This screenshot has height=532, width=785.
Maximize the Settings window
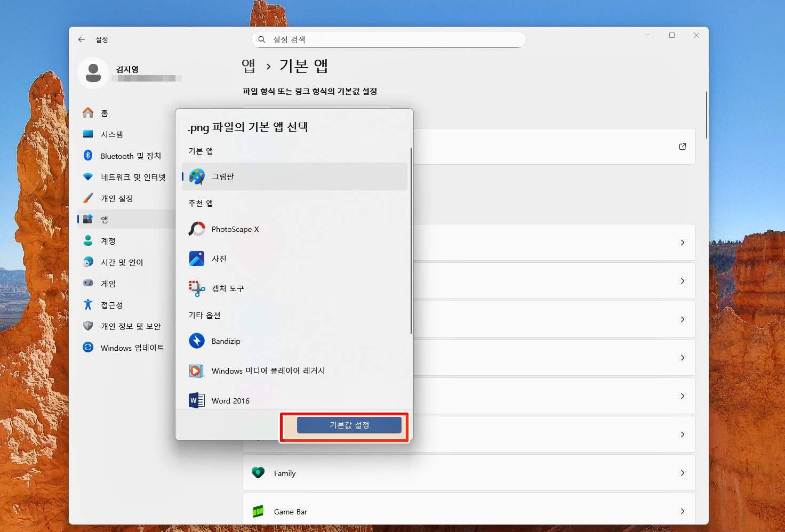point(672,35)
